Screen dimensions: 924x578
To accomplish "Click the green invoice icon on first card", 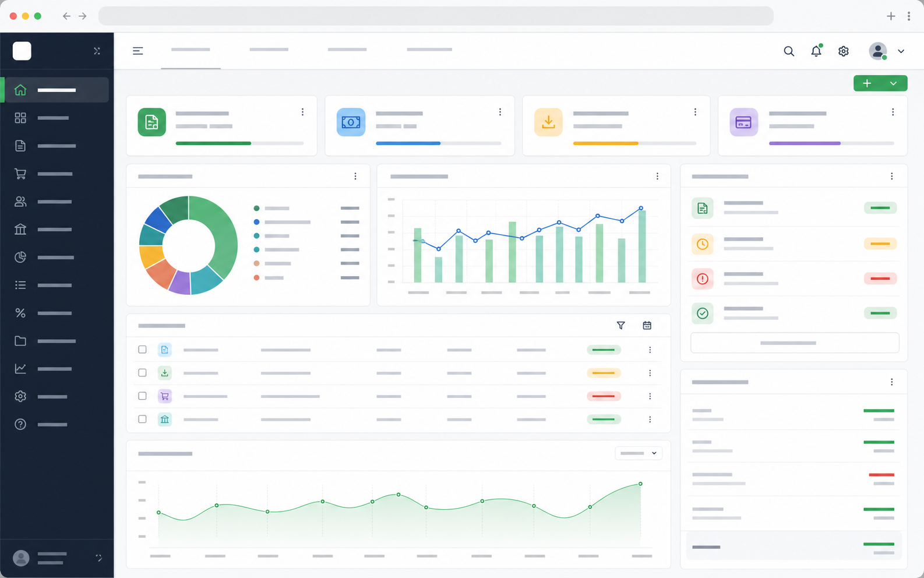I will tap(151, 122).
